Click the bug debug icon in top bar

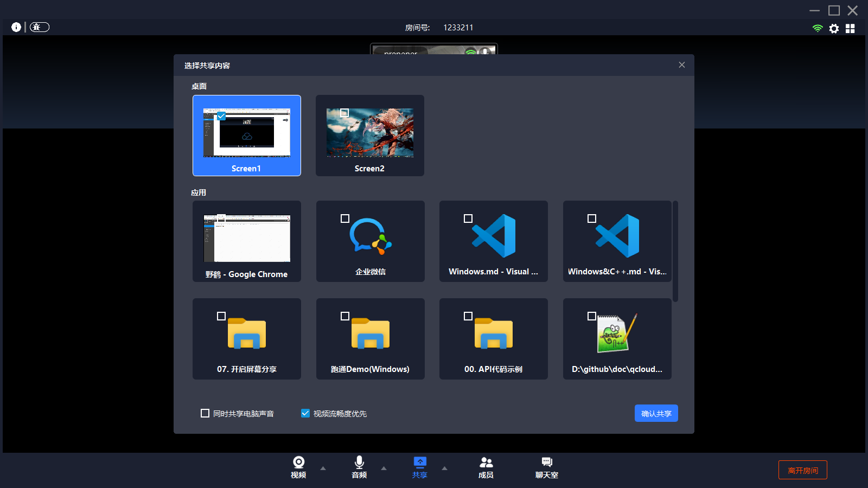pos(39,27)
